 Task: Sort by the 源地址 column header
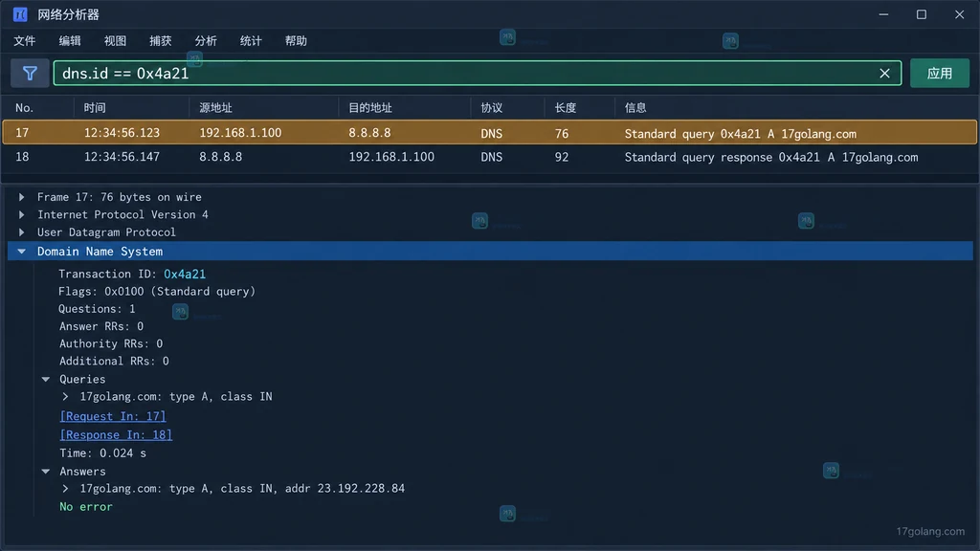click(215, 108)
